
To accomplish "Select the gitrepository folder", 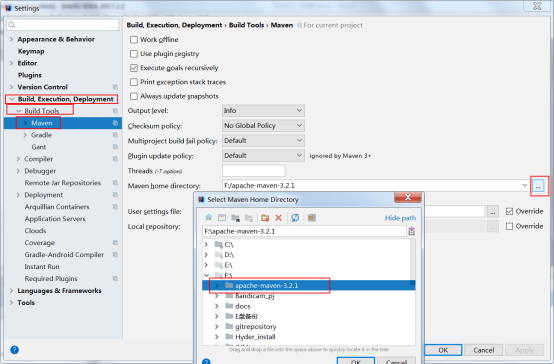I will [256, 327].
